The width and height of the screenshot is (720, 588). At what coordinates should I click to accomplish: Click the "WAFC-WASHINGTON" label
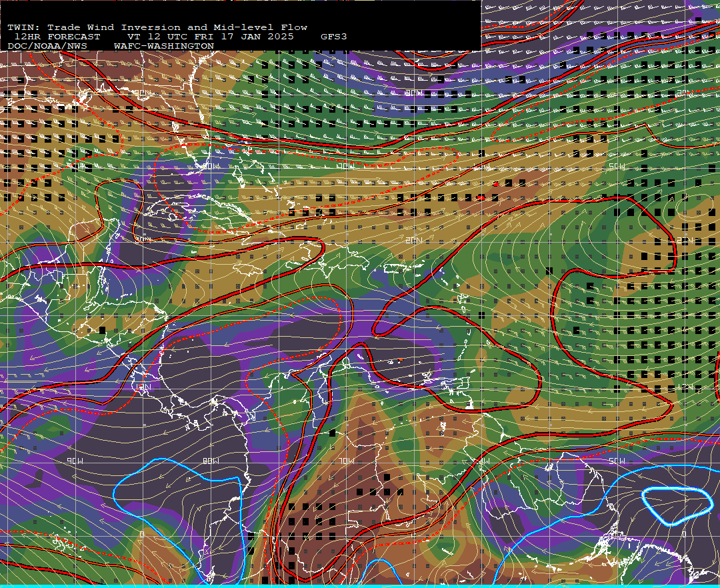pos(164,47)
